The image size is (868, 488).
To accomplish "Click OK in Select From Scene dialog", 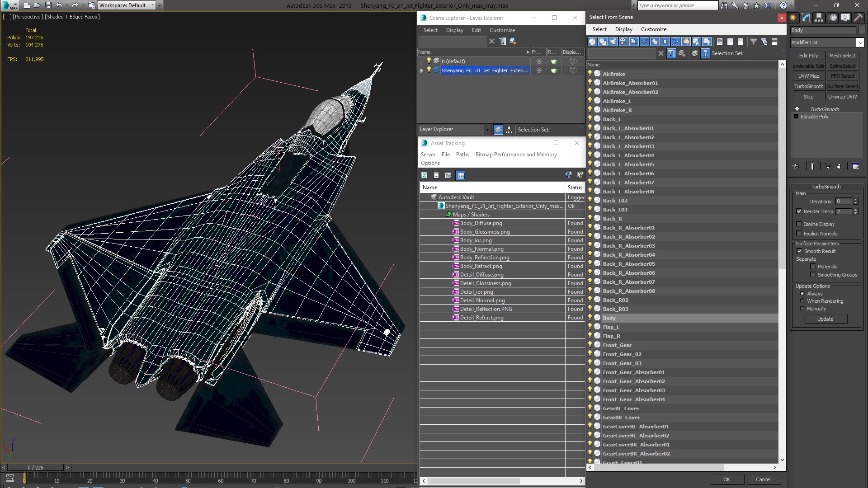I will pos(726,479).
